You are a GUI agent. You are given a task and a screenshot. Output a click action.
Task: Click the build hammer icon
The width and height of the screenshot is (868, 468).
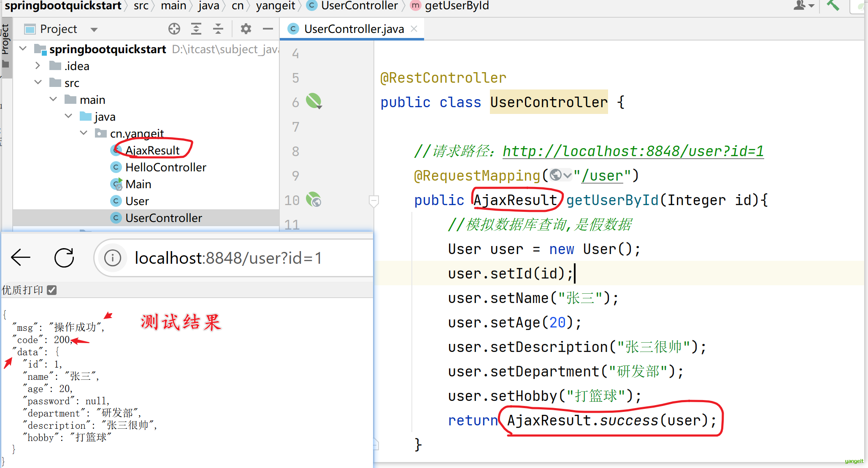click(833, 5)
